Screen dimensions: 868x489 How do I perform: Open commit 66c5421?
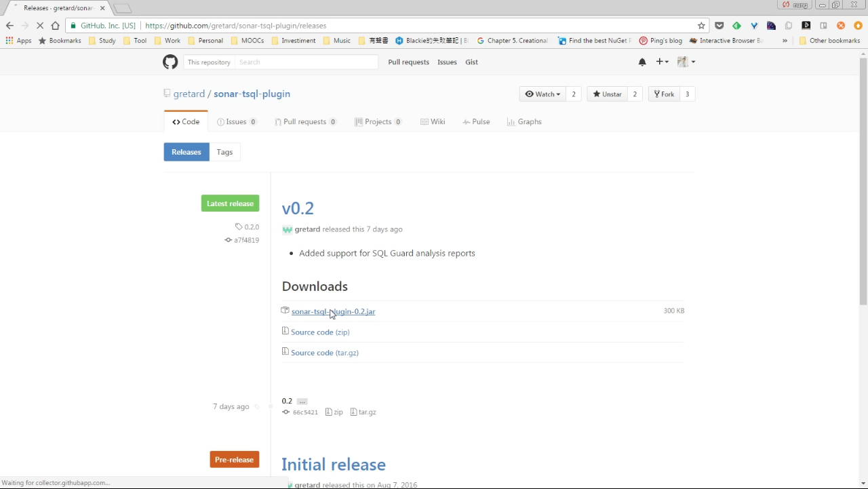click(x=300, y=412)
